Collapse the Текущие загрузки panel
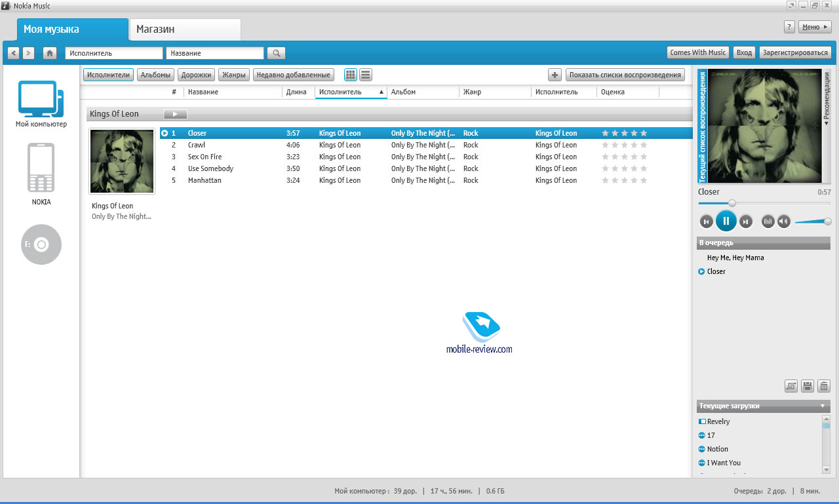This screenshot has width=839, height=504. [x=823, y=406]
